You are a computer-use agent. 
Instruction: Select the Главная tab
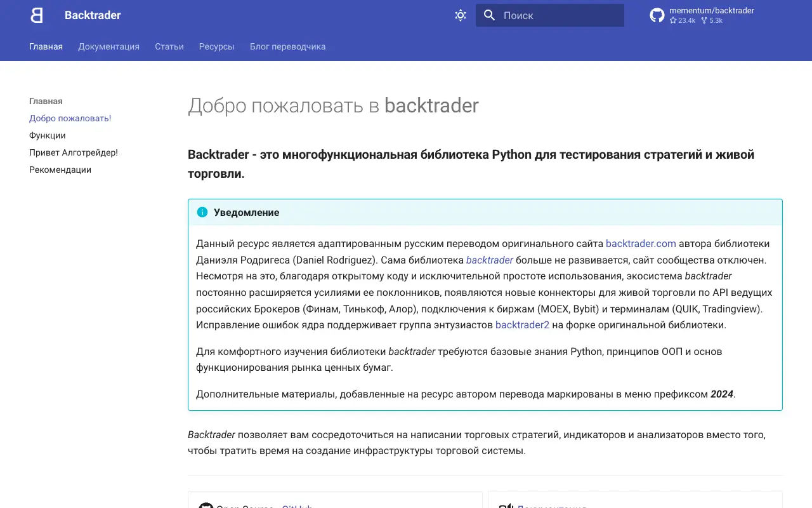pyautogui.click(x=46, y=46)
